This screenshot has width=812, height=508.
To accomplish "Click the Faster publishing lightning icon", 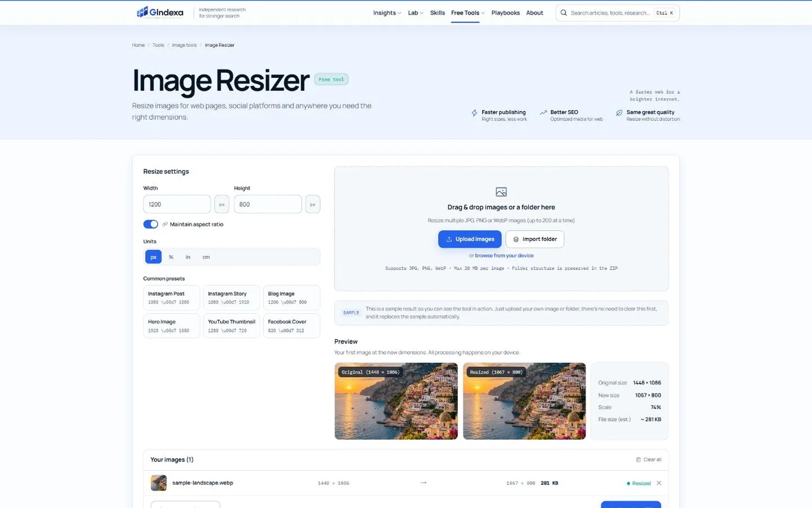I will 474,113.
